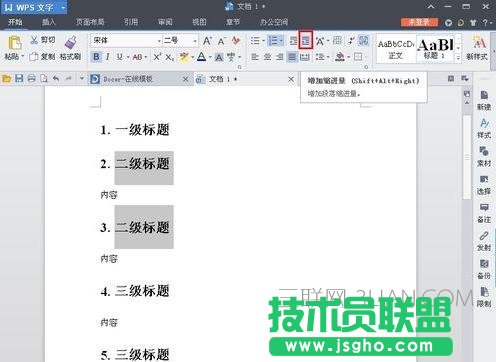Open the 素材 (Materials) sidebar panel
The height and width of the screenshot is (362, 496).
click(484, 157)
